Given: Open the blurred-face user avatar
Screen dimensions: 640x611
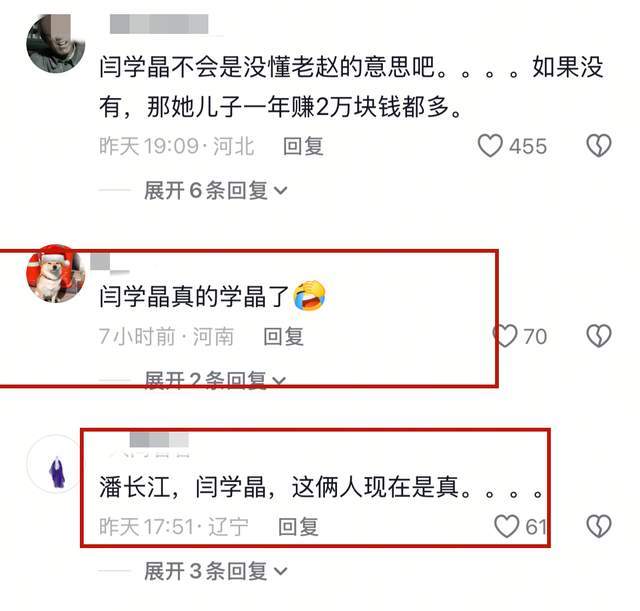Looking at the screenshot, I should coord(55,43).
